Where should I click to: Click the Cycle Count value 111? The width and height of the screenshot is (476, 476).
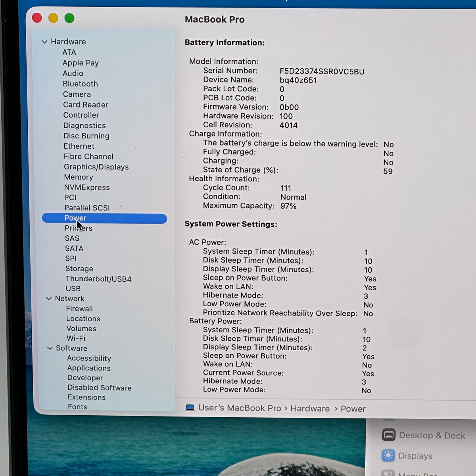coord(286,188)
